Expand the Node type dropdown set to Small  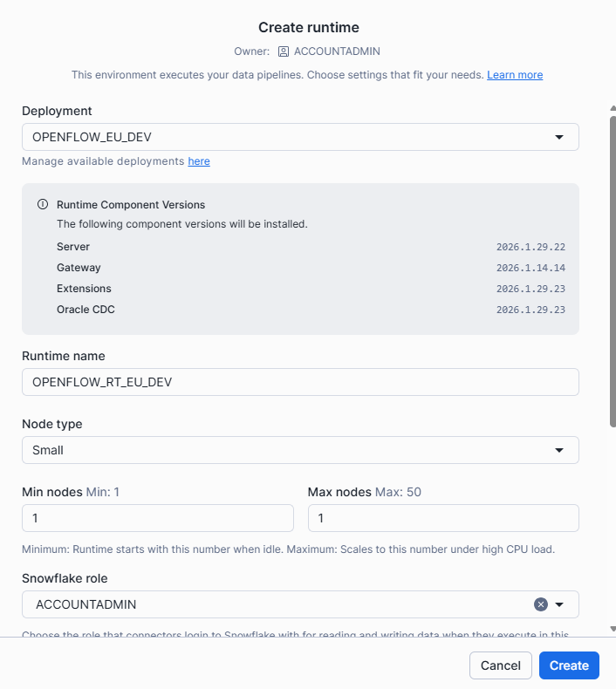(x=299, y=450)
